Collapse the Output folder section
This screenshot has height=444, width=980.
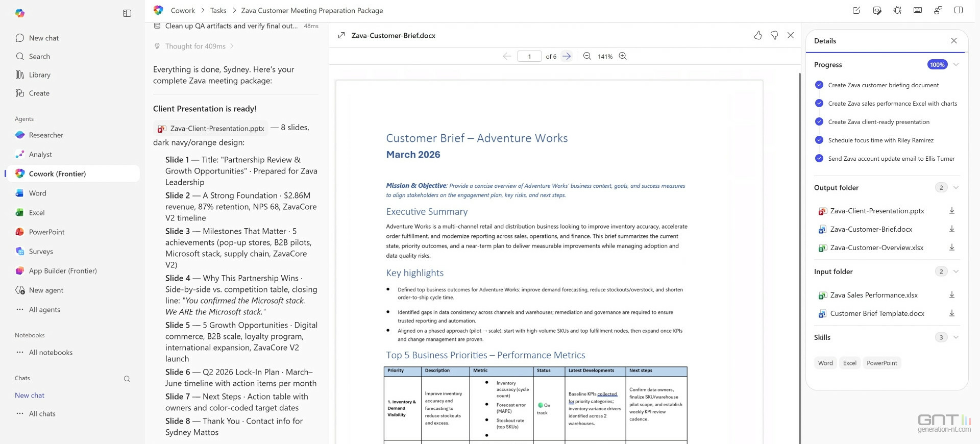point(956,188)
